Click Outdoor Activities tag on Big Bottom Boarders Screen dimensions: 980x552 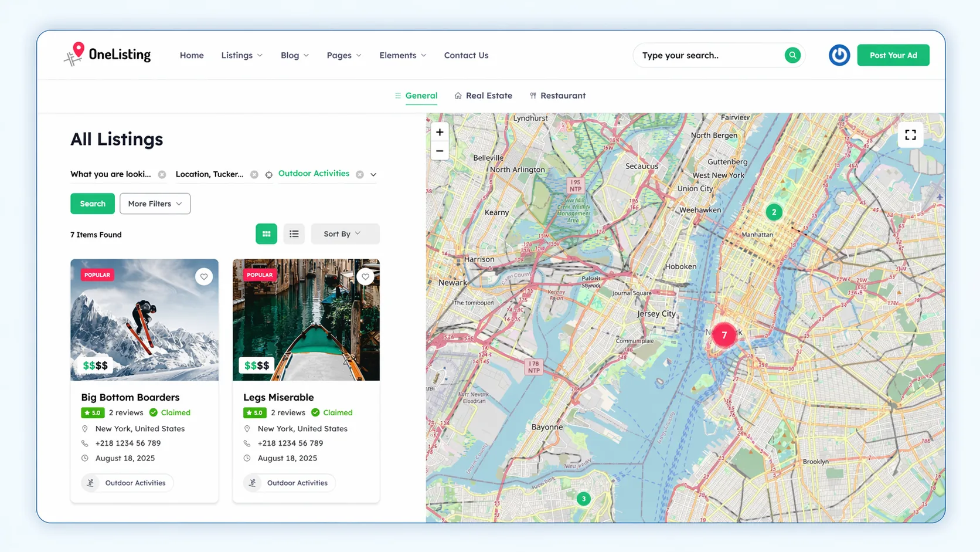[127, 483]
